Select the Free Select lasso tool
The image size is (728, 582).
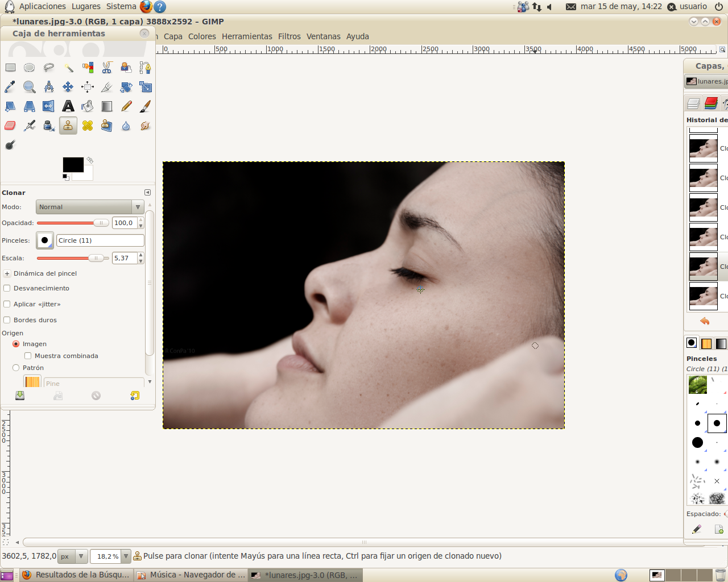click(x=49, y=68)
